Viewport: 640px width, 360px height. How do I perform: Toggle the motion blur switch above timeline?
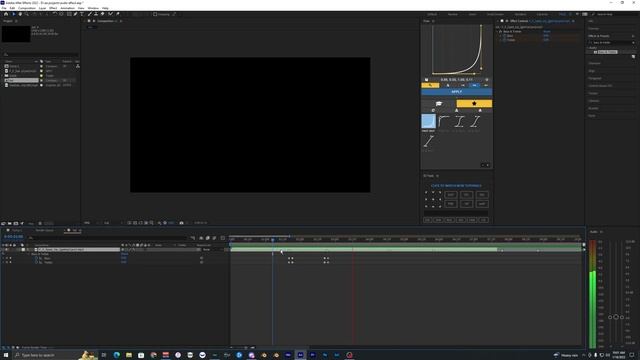214,238
